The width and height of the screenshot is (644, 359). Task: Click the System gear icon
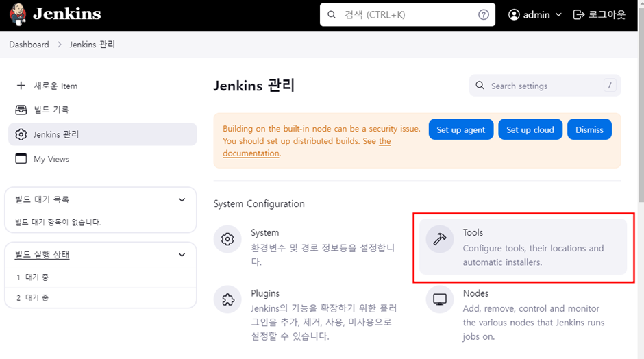[x=227, y=238]
